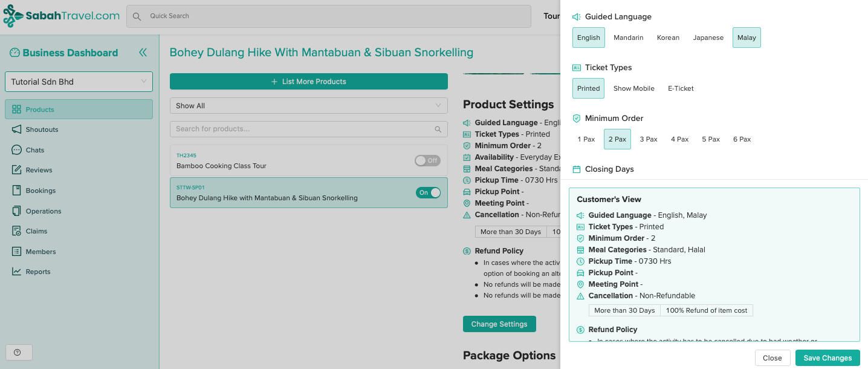Click the help question mark icon

click(x=18, y=352)
